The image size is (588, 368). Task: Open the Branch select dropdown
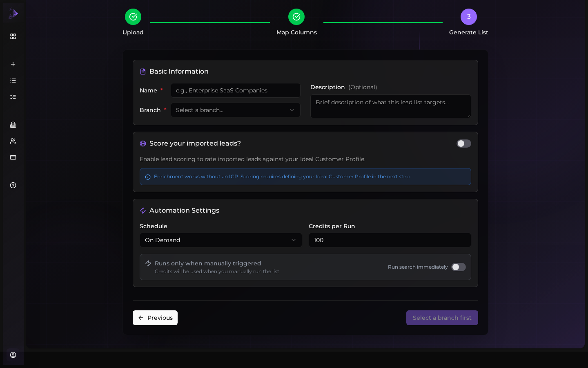coord(236,110)
